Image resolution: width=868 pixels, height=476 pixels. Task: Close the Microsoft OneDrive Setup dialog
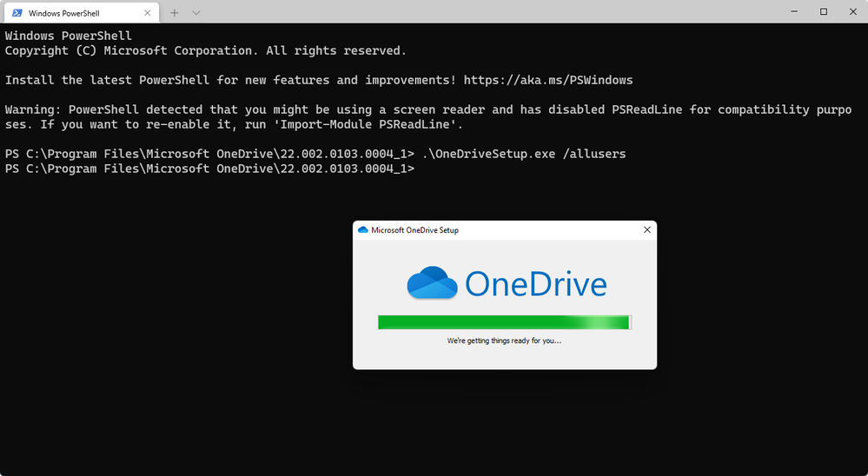click(x=647, y=229)
